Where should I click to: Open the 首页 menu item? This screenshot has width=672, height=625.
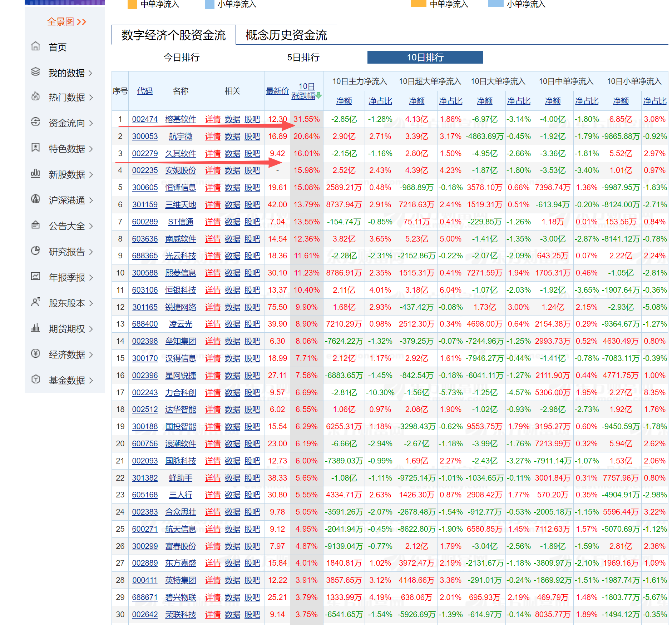tap(58, 48)
